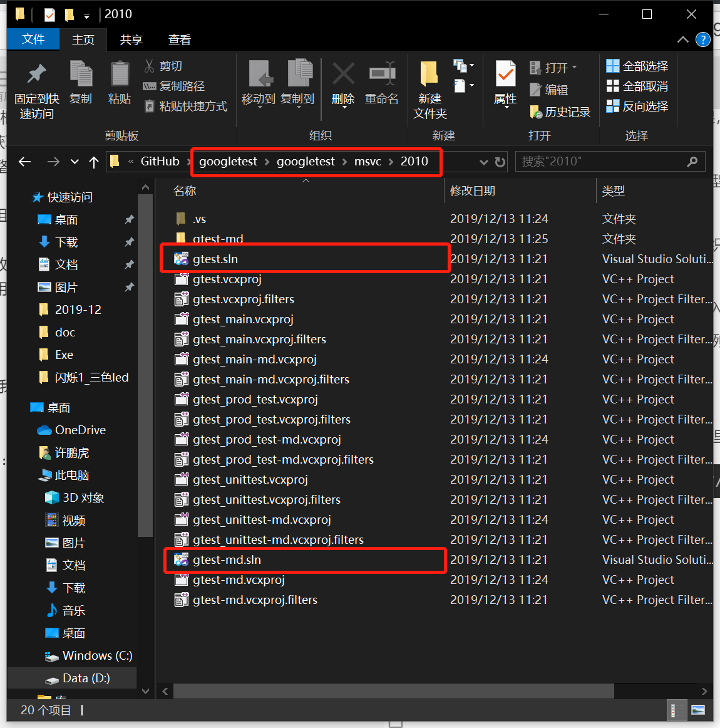Click the navigation pane vertical scrollbar
This screenshot has width=720, height=728.
click(x=146, y=365)
